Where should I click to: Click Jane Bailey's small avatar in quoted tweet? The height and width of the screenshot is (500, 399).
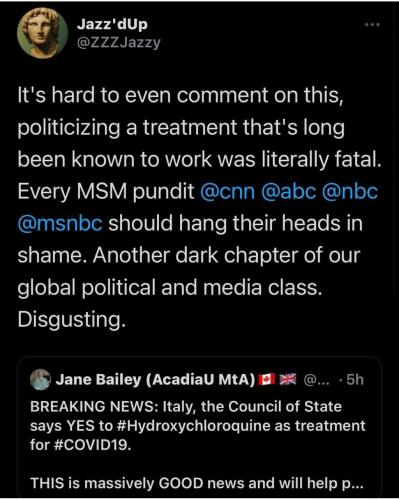tap(40, 379)
